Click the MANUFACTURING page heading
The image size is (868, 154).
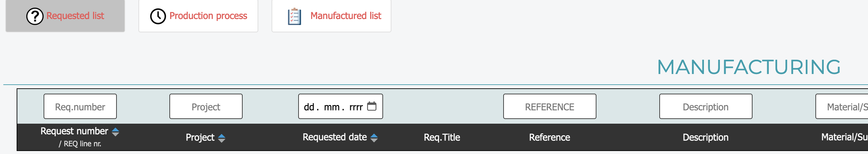click(x=749, y=67)
